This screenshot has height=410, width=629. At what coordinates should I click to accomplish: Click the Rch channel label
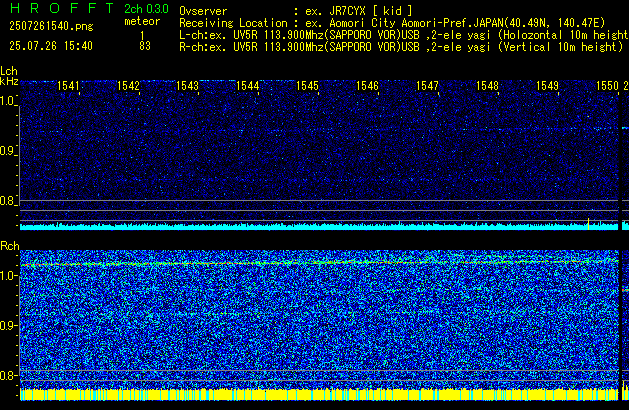10,246
